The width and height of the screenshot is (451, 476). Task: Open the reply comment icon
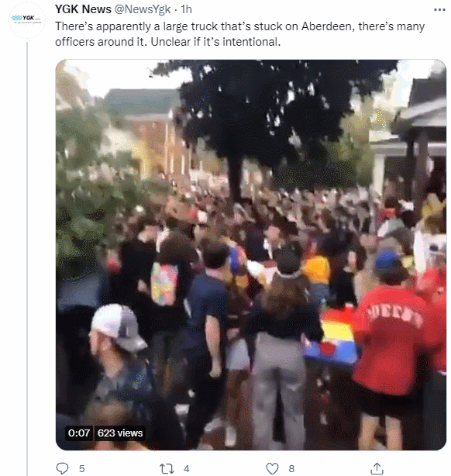pos(63,468)
